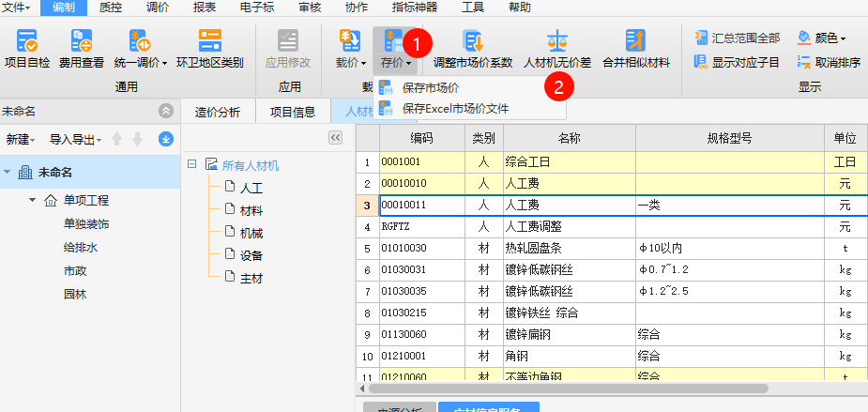Click 取消排序
Viewport: 868px width, 412px height.
829,62
